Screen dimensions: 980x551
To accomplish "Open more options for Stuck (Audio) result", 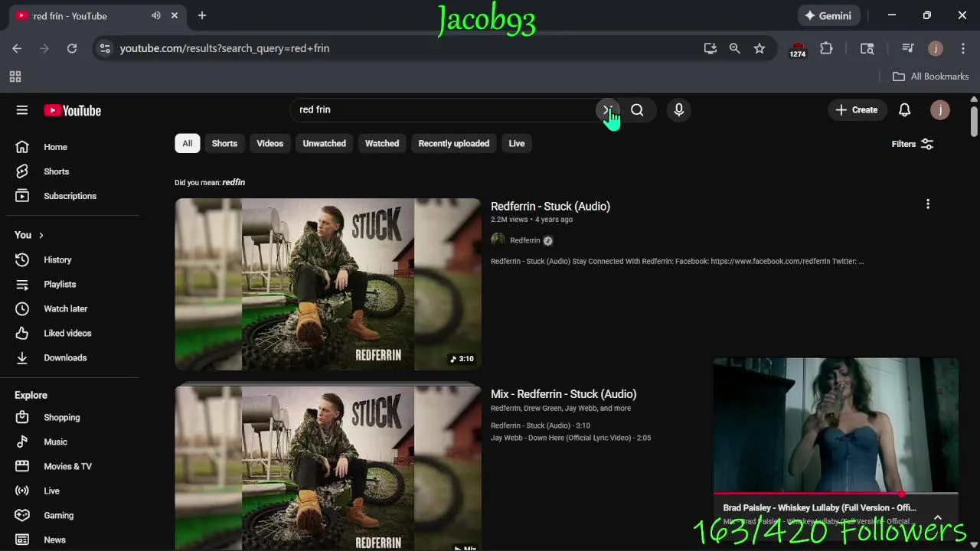I will (928, 204).
